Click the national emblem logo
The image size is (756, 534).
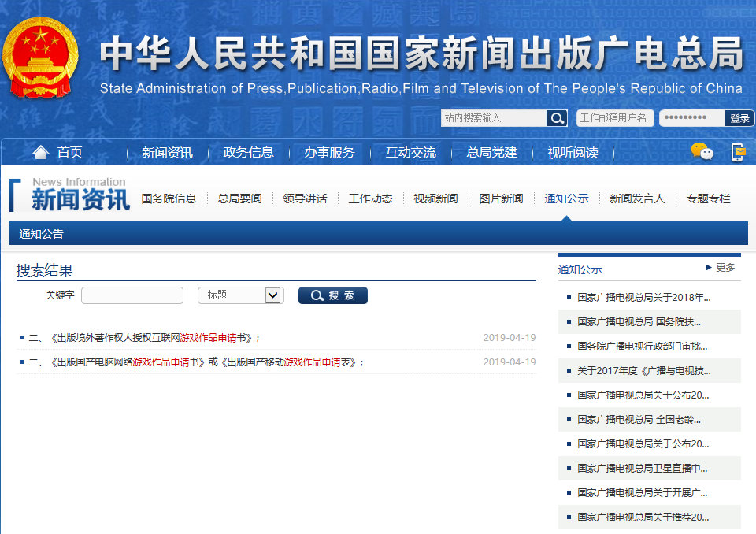click(41, 57)
